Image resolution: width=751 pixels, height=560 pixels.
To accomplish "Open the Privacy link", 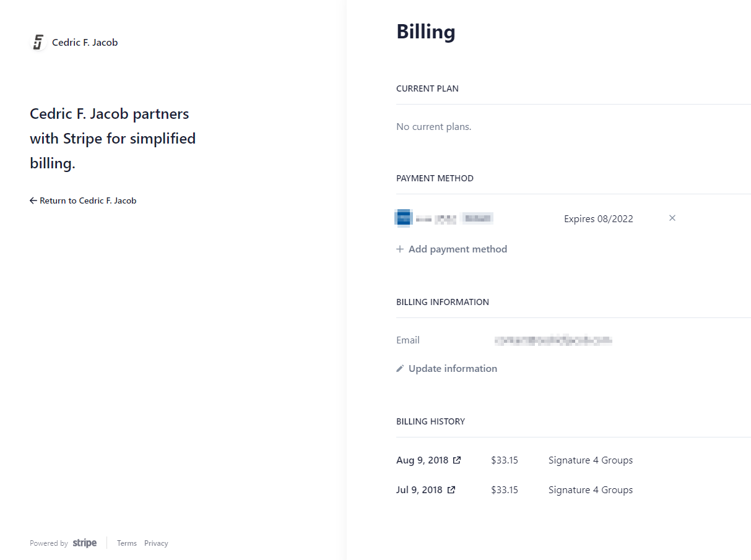I will 156,543.
